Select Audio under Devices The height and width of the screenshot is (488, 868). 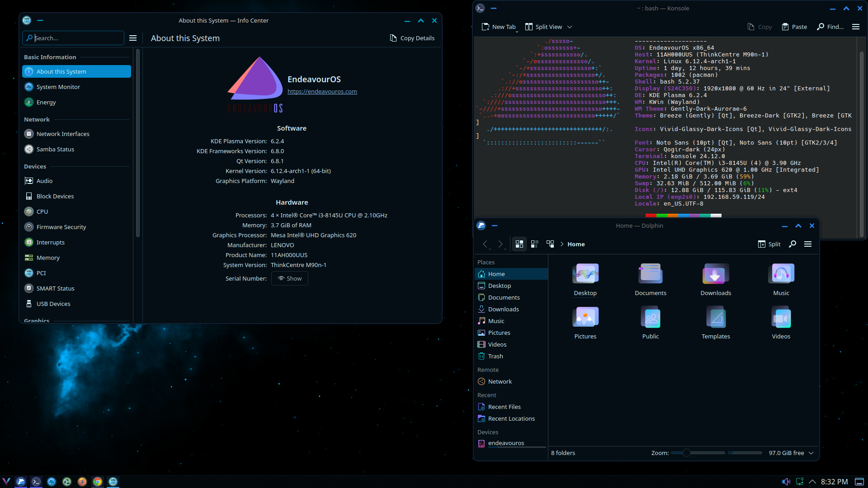click(x=76, y=181)
